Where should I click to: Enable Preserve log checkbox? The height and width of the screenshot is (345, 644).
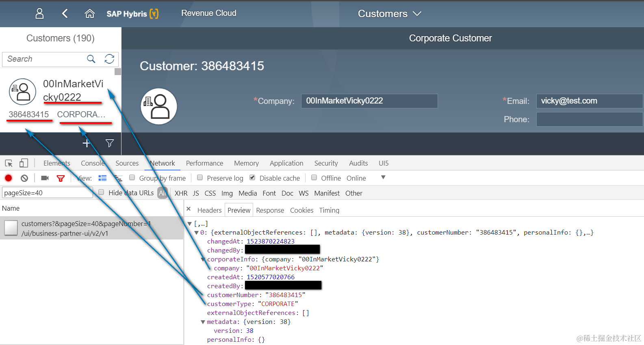200,177
